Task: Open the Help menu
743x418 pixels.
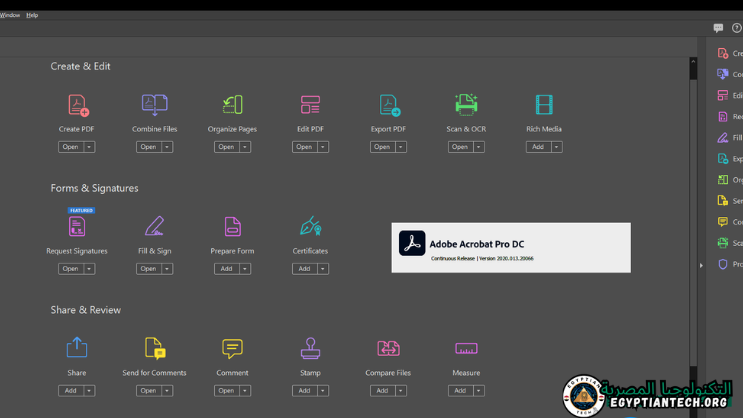Action: (32, 15)
